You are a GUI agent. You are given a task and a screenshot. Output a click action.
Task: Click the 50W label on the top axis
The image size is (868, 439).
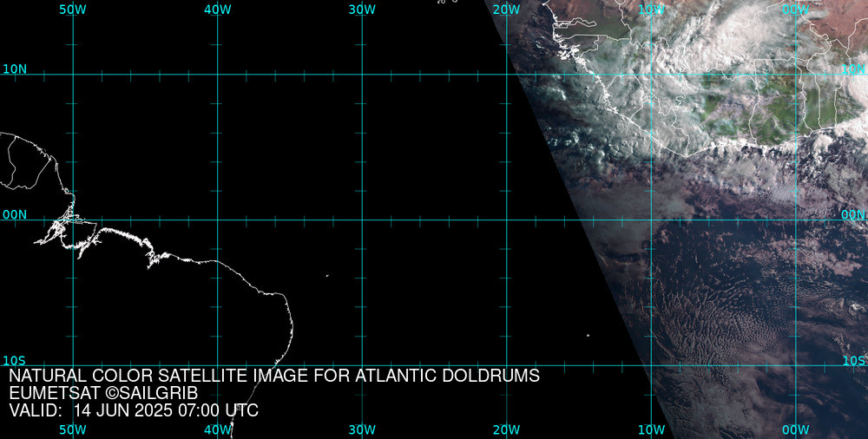click(73, 10)
